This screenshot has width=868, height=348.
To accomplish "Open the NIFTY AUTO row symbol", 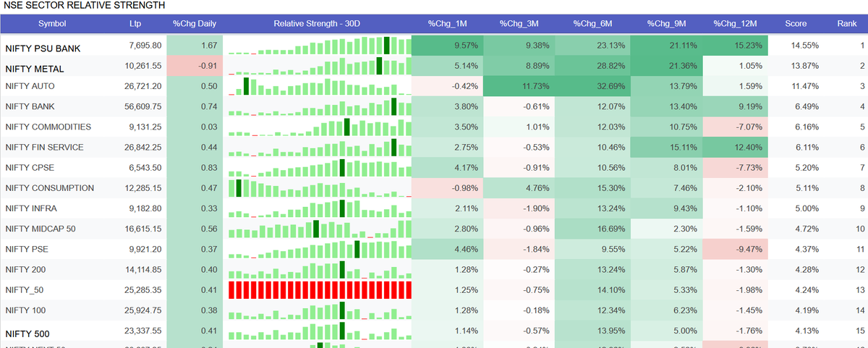I will [30, 86].
